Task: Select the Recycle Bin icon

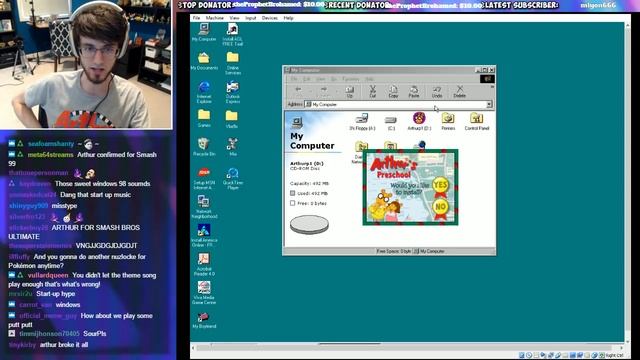Action: (204, 147)
